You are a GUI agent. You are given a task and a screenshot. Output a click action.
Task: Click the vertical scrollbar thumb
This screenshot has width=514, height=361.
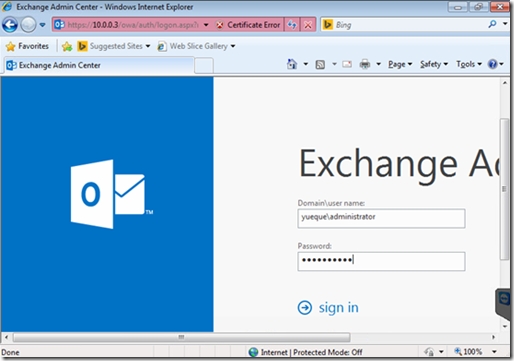[505, 189]
